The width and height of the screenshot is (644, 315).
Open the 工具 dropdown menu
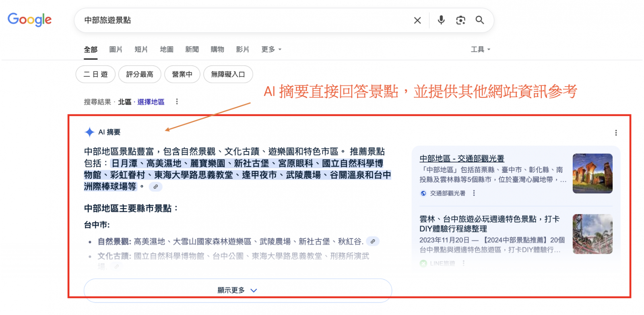point(480,50)
